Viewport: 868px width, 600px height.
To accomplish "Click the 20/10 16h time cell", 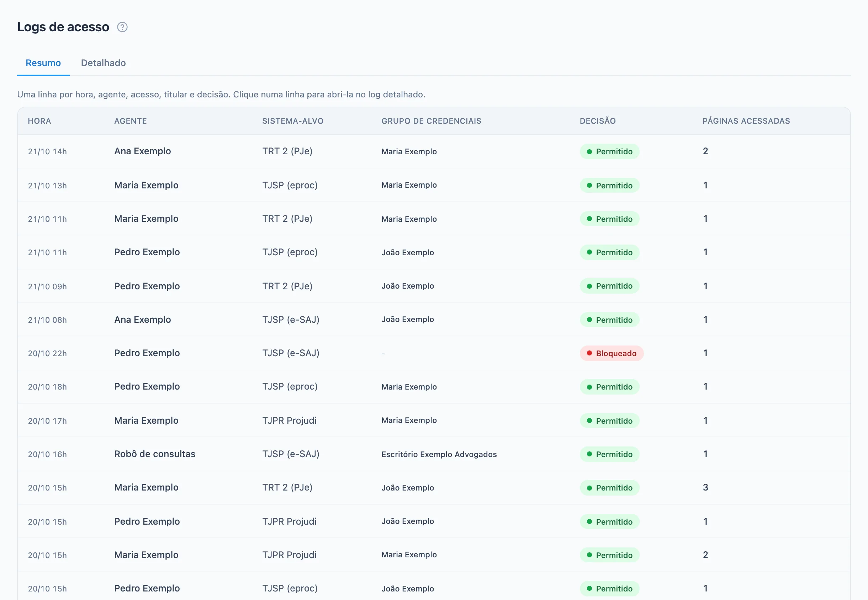I will coord(47,454).
